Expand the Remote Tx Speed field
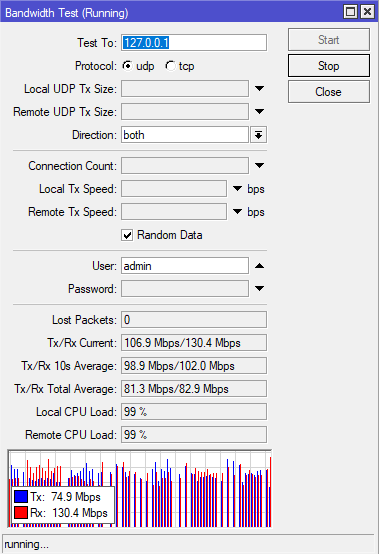This screenshot has width=379, height=554. coord(237,212)
